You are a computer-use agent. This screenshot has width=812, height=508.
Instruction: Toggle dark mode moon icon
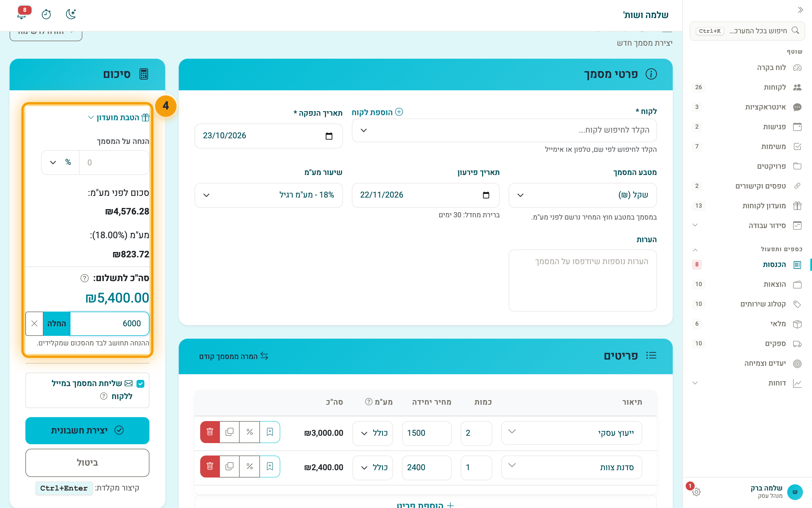click(71, 14)
